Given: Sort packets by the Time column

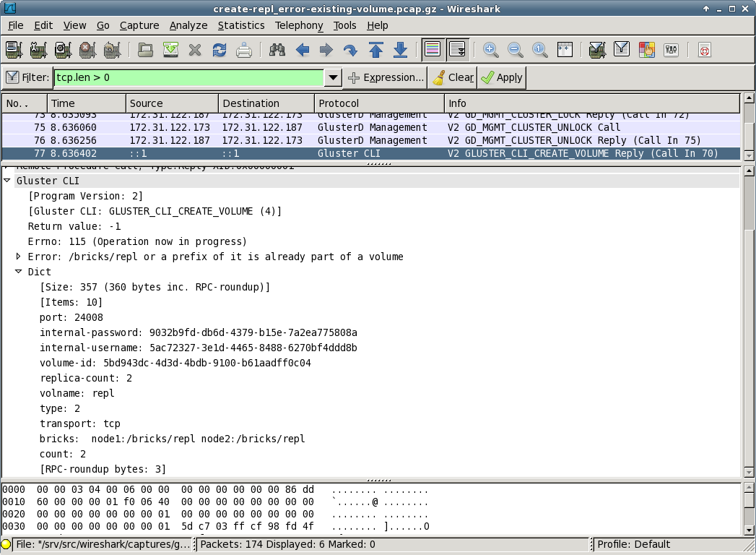Looking at the screenshot, I should click(x=87, y=103).
